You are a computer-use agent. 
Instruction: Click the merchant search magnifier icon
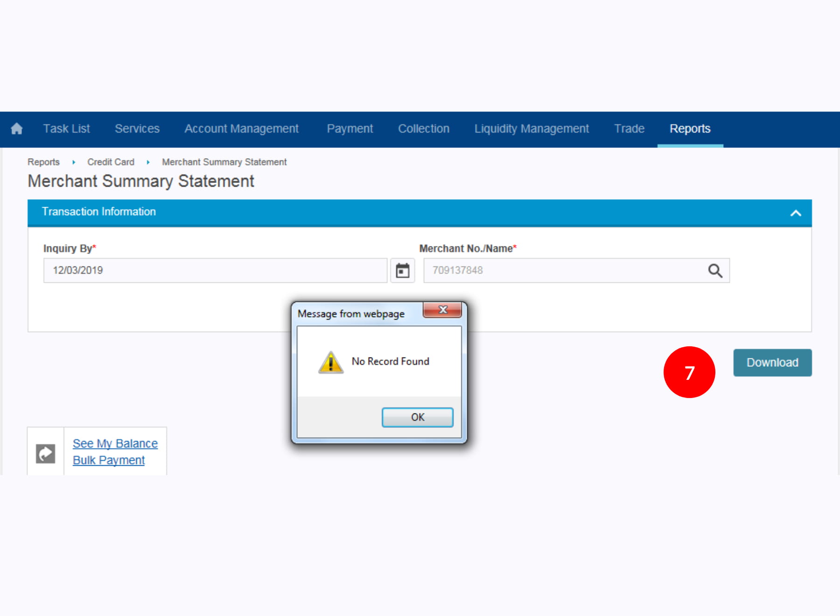[x=715, y=271]
